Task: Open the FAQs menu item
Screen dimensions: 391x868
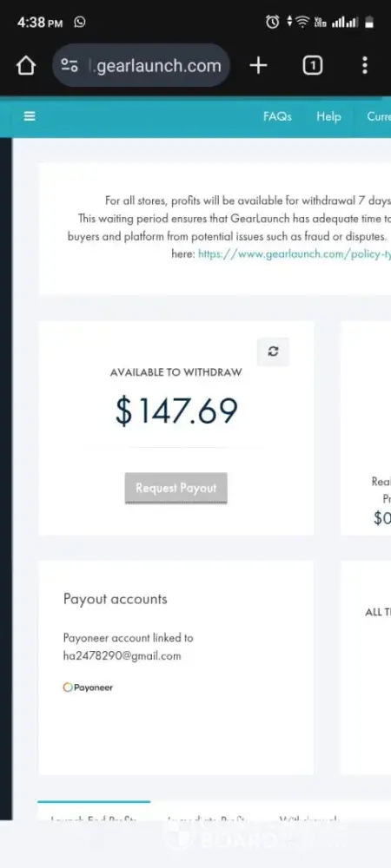Action: click(277, 116)
